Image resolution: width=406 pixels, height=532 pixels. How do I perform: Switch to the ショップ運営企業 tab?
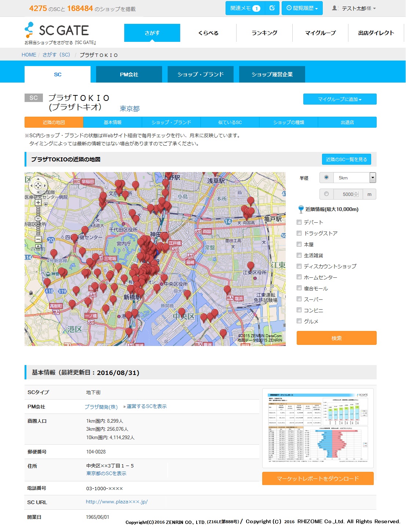point(272,74)
